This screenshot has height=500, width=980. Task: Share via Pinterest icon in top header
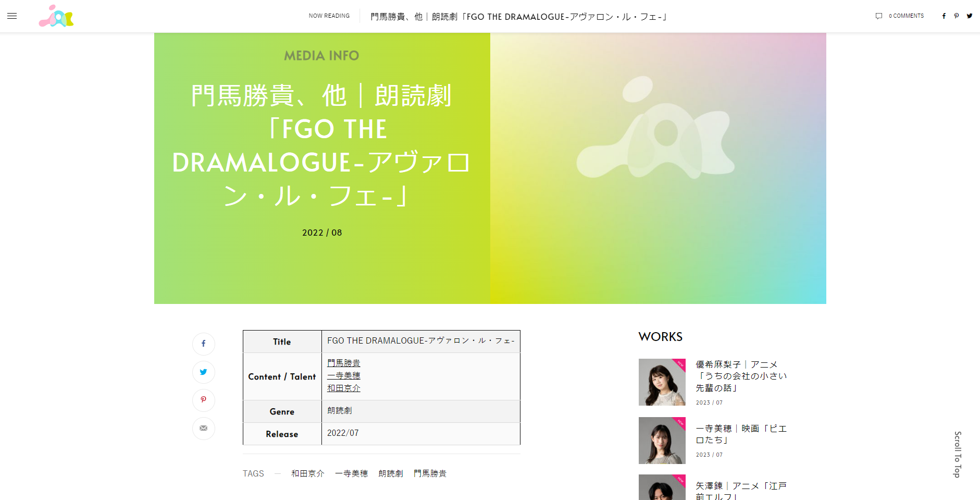point(956,16)
